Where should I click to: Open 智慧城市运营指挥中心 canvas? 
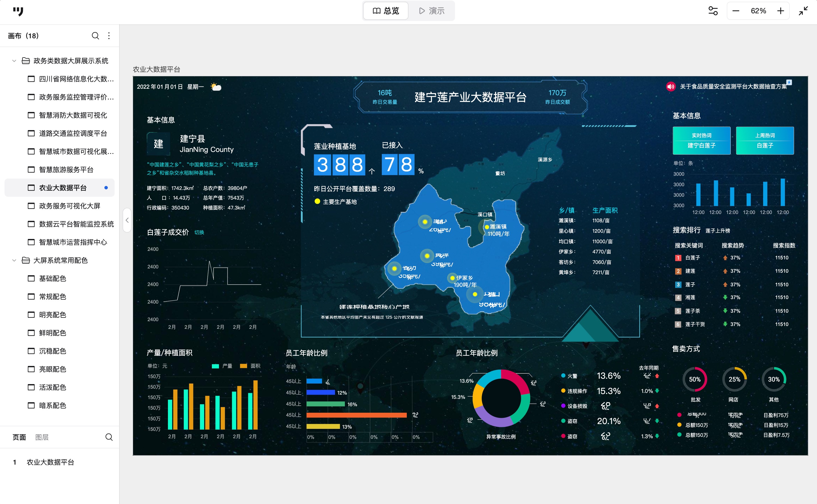click(59, 242)
